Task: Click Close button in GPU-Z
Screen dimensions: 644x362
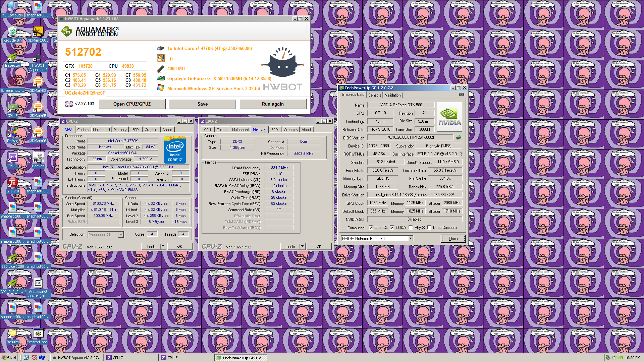Action: (x=453, y=238)
